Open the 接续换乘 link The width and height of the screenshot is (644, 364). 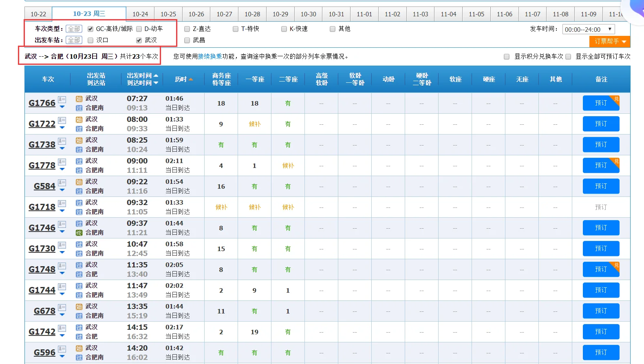(x=210, y=57)
